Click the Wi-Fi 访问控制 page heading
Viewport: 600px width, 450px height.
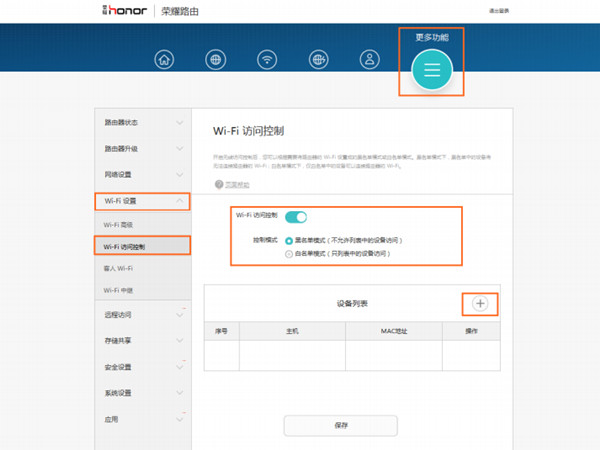[248, 131]
